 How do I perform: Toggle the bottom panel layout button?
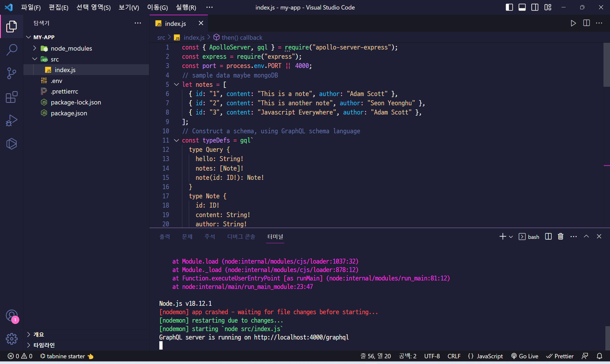(x=522, y=7)
